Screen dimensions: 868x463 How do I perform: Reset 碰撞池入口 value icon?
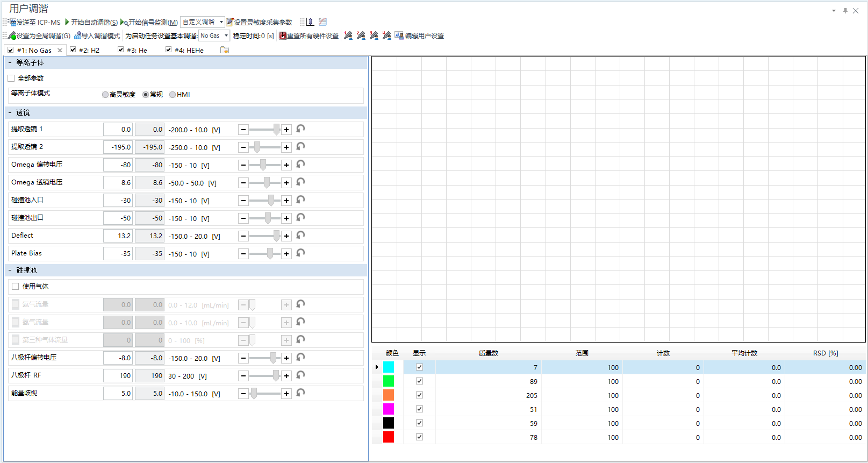point(300,200)
